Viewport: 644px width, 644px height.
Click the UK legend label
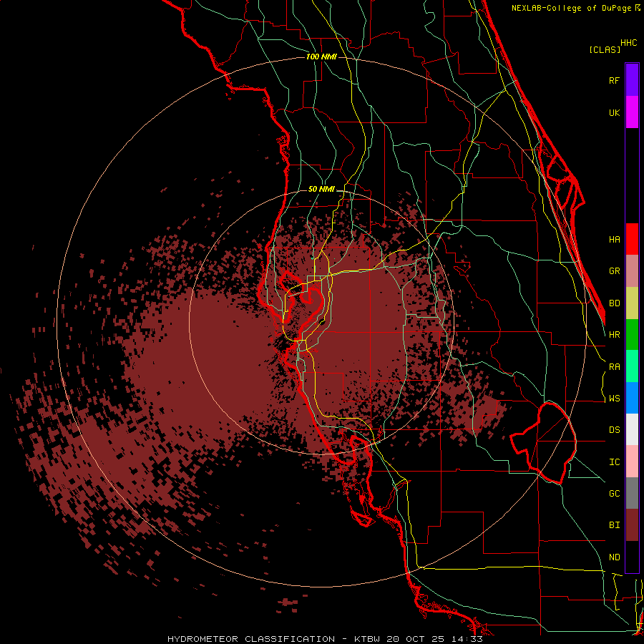(x=615, y=112)
